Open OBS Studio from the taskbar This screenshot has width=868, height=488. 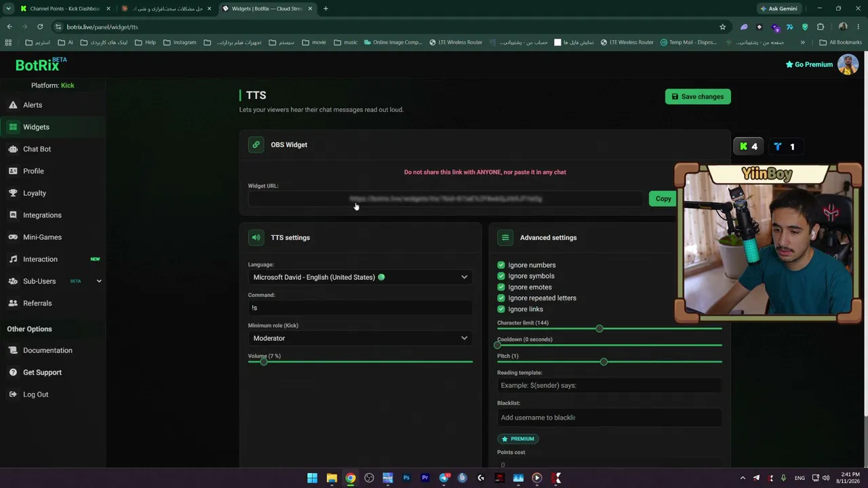369,478
